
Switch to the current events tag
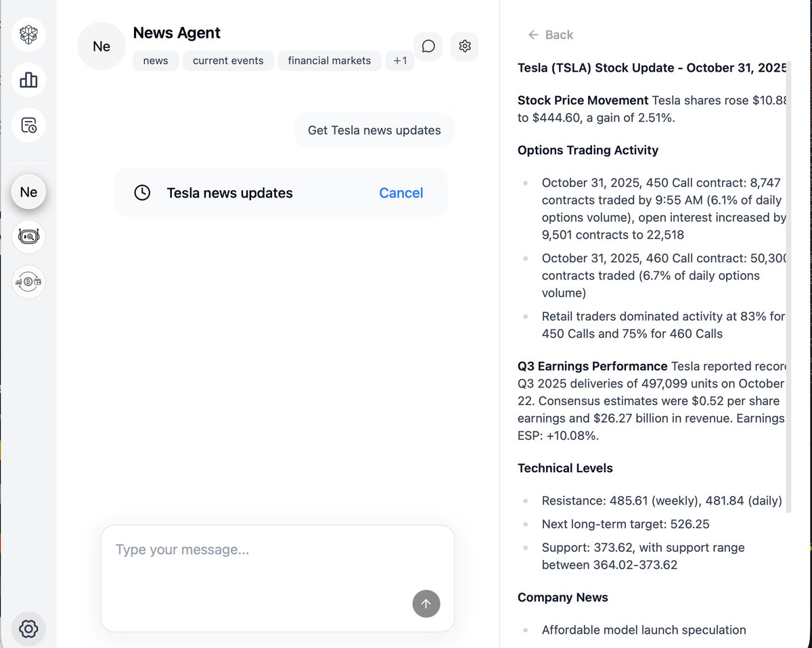click(228, 60)
